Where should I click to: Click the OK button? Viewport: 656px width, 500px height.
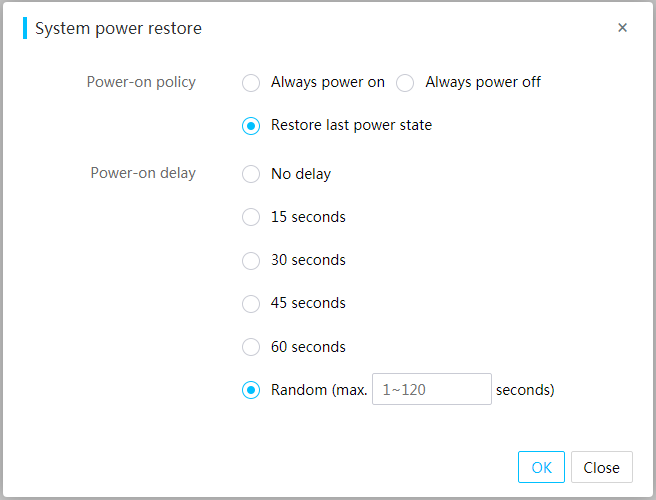541,467
